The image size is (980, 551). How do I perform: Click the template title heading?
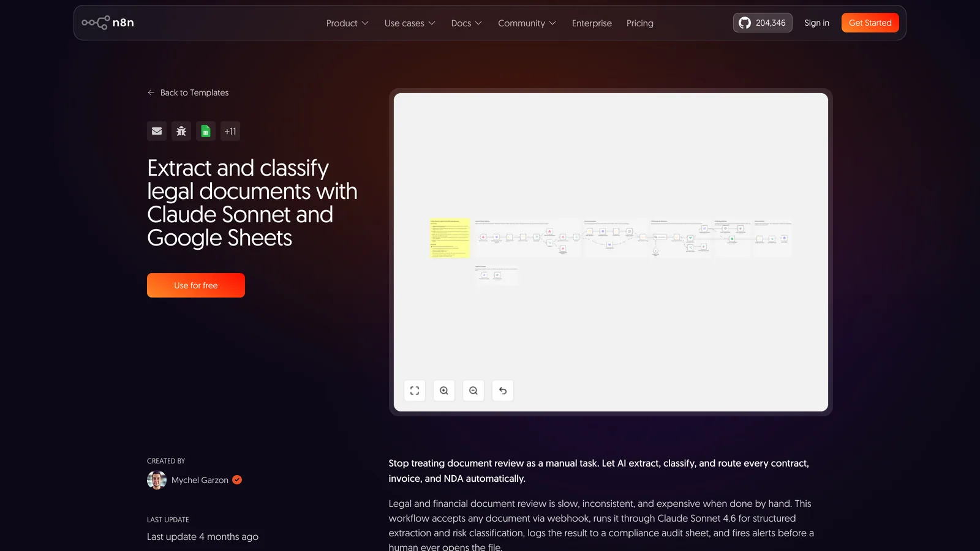252,203
